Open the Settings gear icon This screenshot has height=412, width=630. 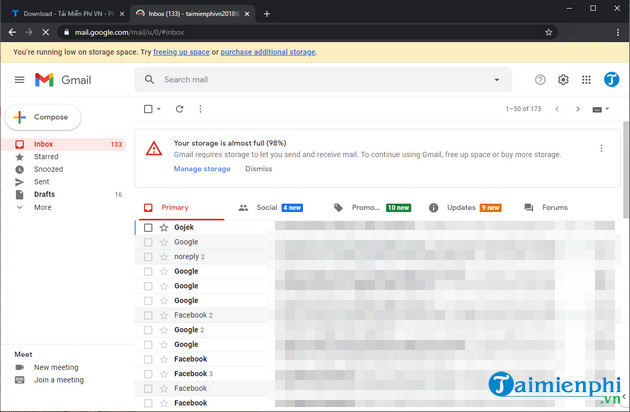563,80
